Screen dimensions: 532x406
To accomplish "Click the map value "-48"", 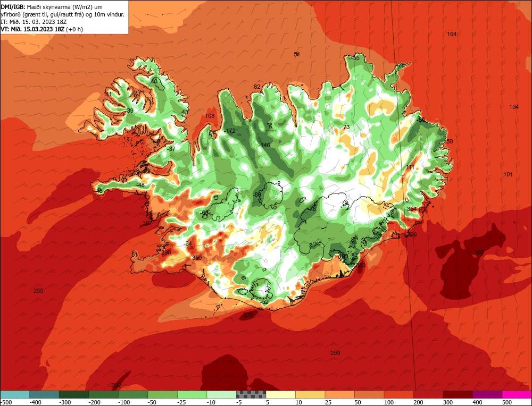I will [140, 185].
